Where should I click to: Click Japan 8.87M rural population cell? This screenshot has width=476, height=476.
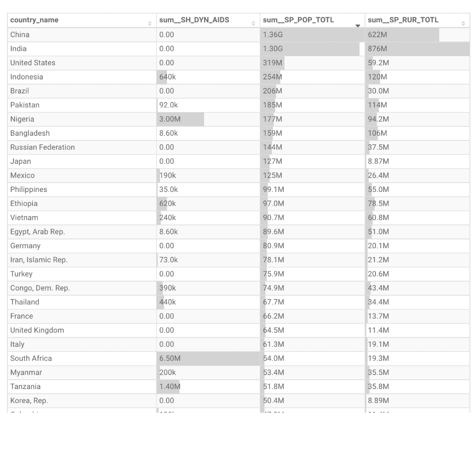tap(417, 161)
